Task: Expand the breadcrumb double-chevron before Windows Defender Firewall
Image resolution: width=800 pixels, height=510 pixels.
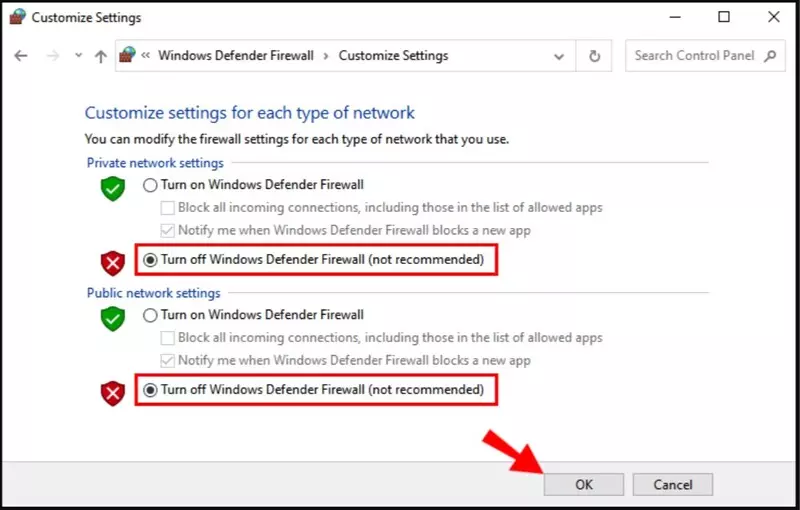Action: [x=146, y=55]
